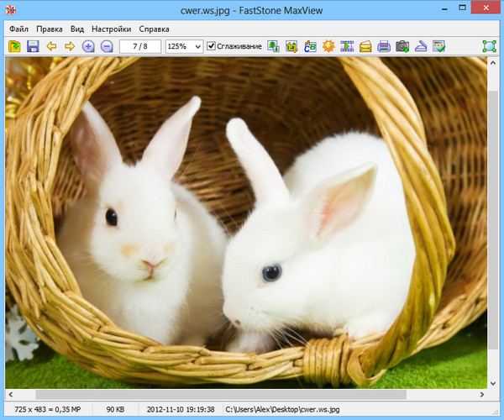
Task: Save the image with the floppy disk icon
Action: [x=33, y=46]
